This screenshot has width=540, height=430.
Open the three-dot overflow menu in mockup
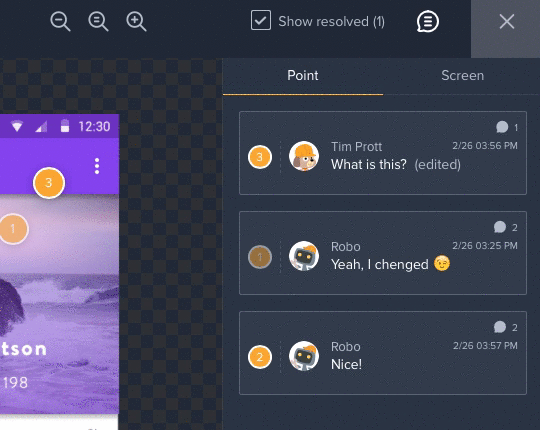coord(97,166)
